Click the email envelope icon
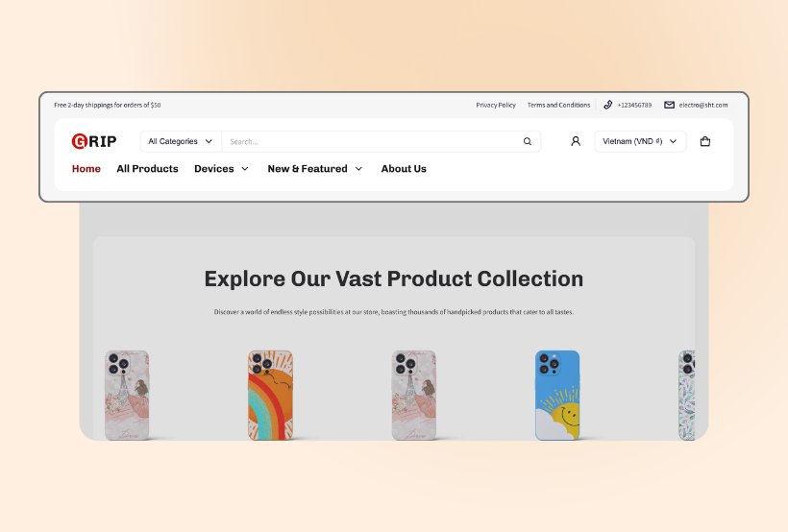 pyautogui.click(x=669, y=105)
